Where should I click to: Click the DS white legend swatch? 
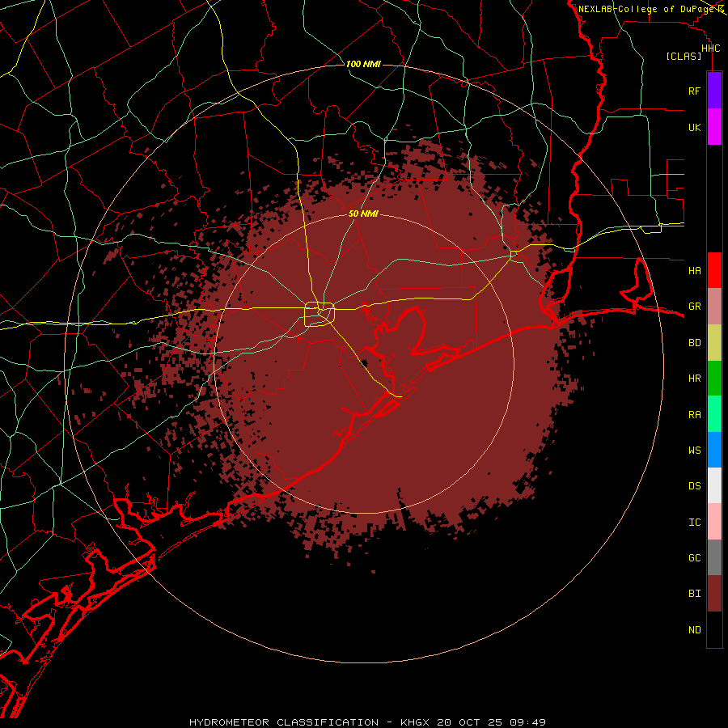point(714,485)
